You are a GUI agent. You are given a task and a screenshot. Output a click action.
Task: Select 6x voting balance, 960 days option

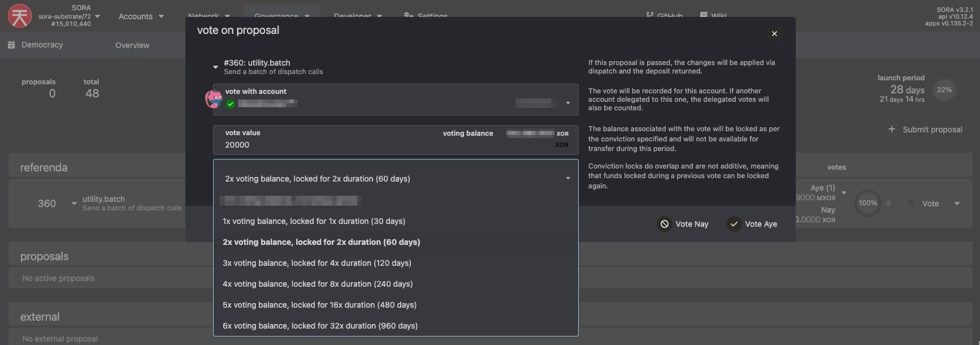click(x=396, y=326)
